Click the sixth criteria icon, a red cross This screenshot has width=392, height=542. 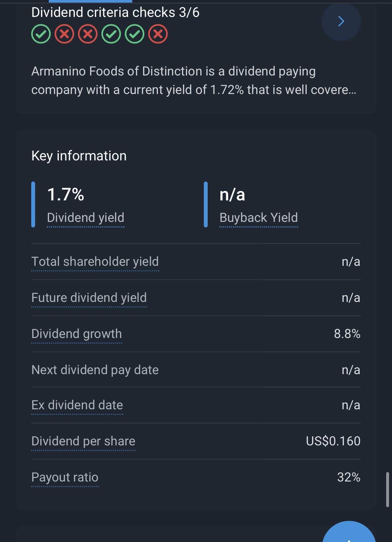[x=158, y=34]
